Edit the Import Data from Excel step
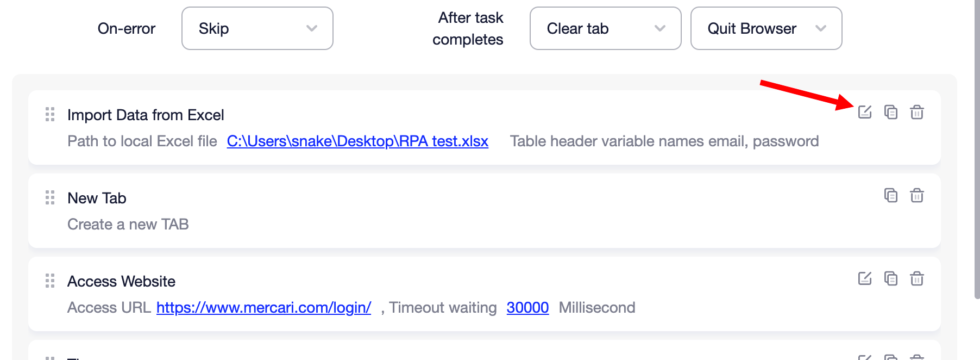Image resolution: width=980 pixels, height=360 pixels. tap(864, 113)
